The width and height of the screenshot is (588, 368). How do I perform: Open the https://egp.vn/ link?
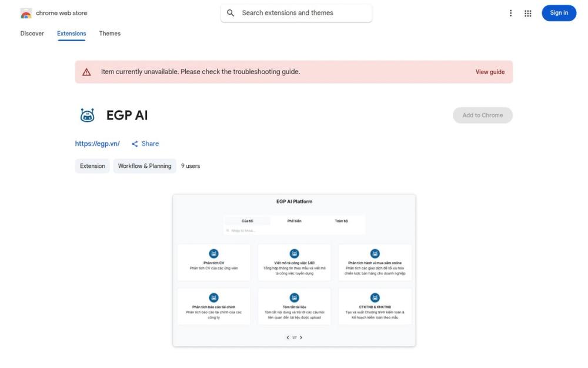98,144
